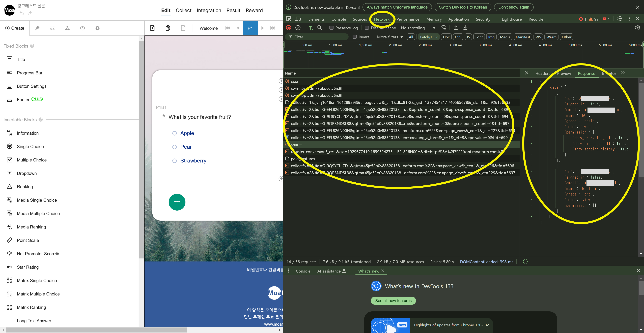The height and width of the screenshot is (333, 644).
Task: Open the logic formula icon in the toolbar
Action: tap(52, 28)
